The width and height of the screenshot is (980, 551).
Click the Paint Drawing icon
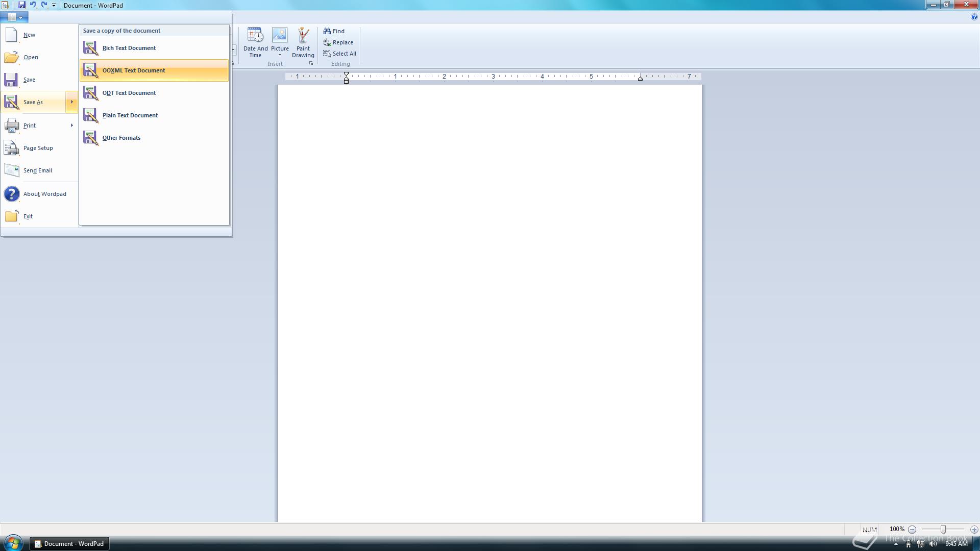(303, 35)
